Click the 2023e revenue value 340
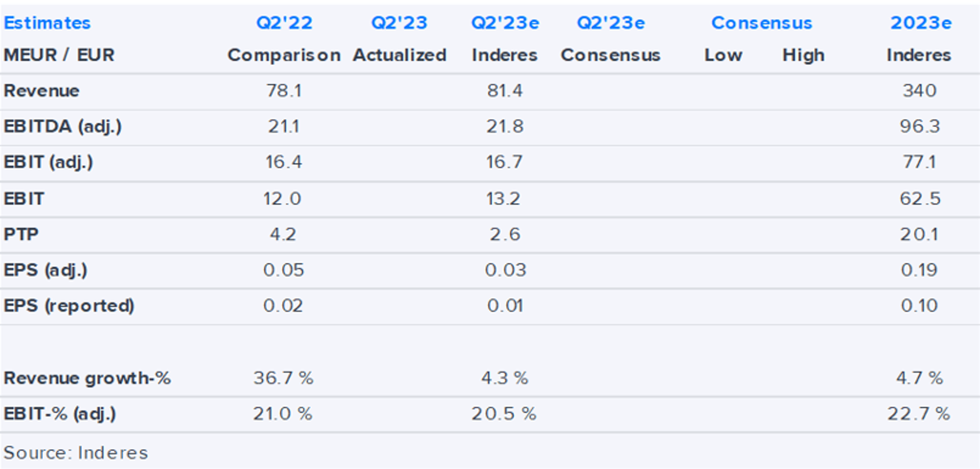Image resolution: width=980 pixels, height=469 pixels. [x=919, y=91]
